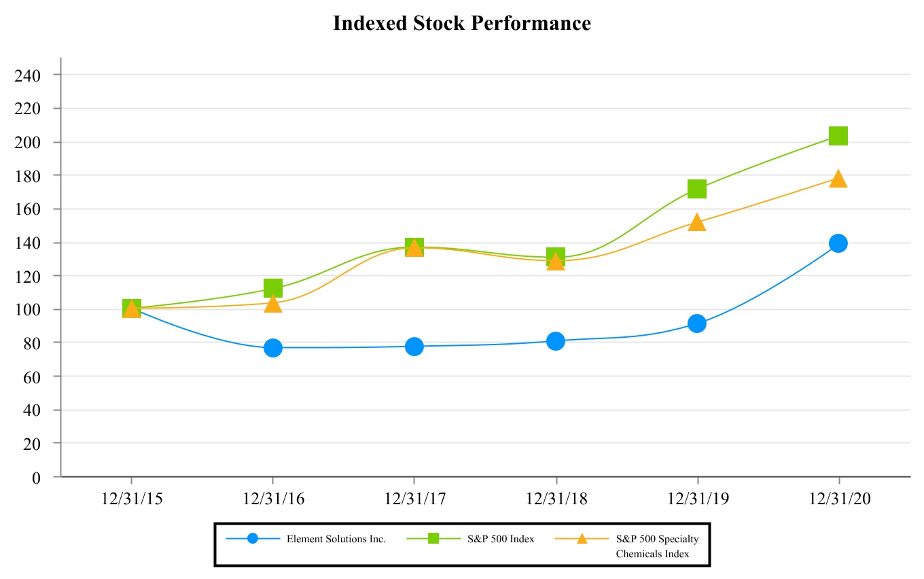Select the S&P 500 Index 12/31/19 square
Image resolution: width=924 pixels, height=579 pixels.
click(x=696, y=189)
